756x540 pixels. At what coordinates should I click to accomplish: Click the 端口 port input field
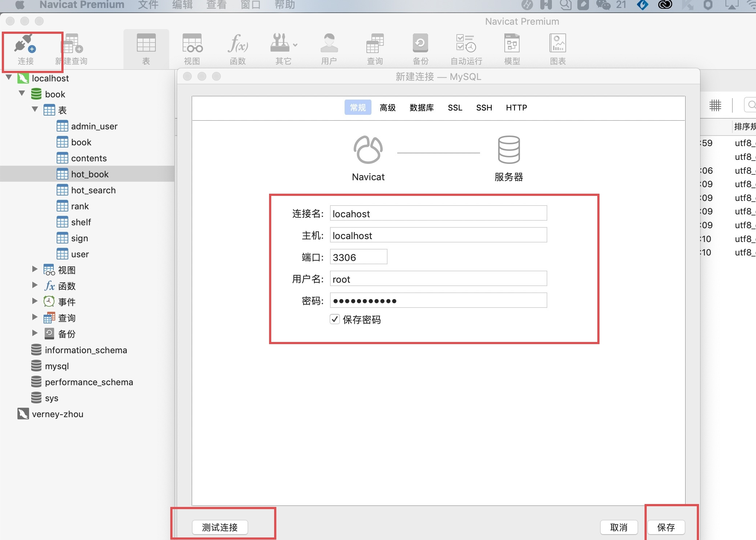point(358,257)
